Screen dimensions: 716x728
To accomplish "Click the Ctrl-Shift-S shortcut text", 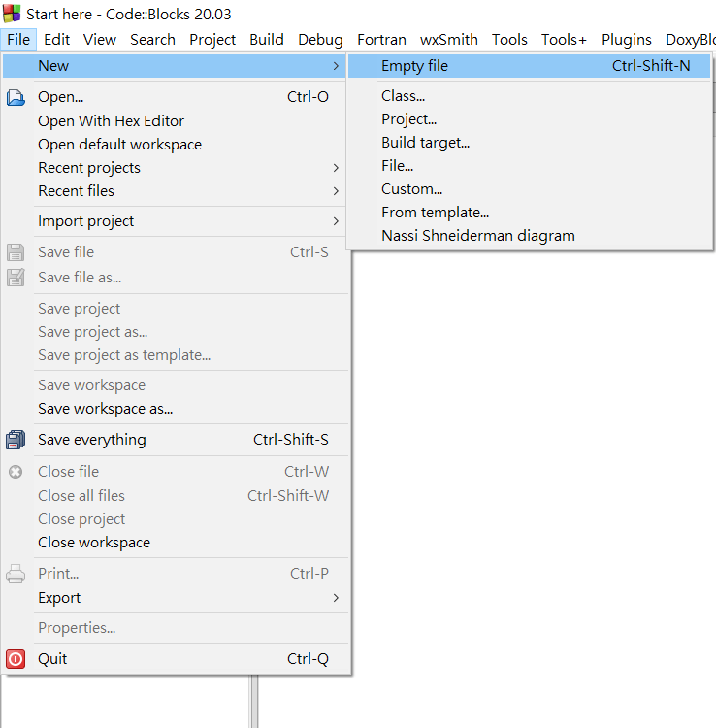I will (290, 439).
